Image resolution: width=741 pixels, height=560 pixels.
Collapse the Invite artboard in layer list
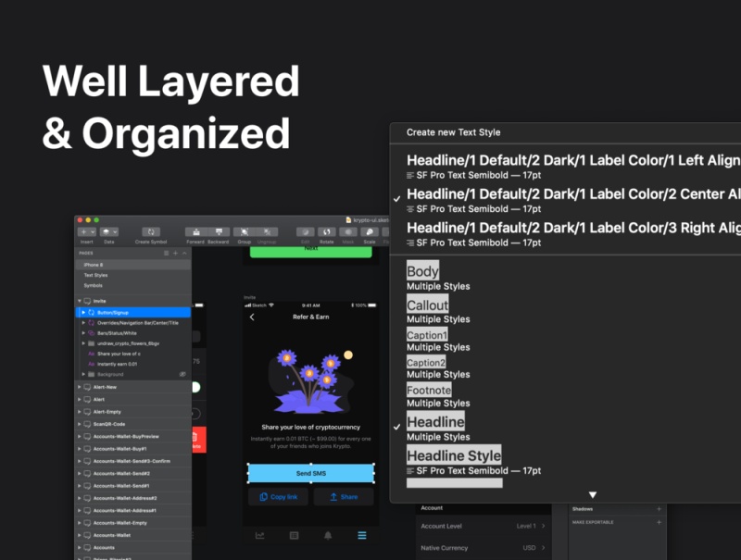click(80, 302)
